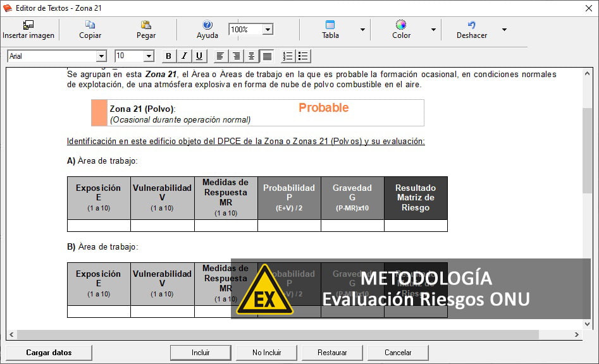Click the orange Zona 21 color block
The width and height of the screenshot is (599, 364).
99,112
